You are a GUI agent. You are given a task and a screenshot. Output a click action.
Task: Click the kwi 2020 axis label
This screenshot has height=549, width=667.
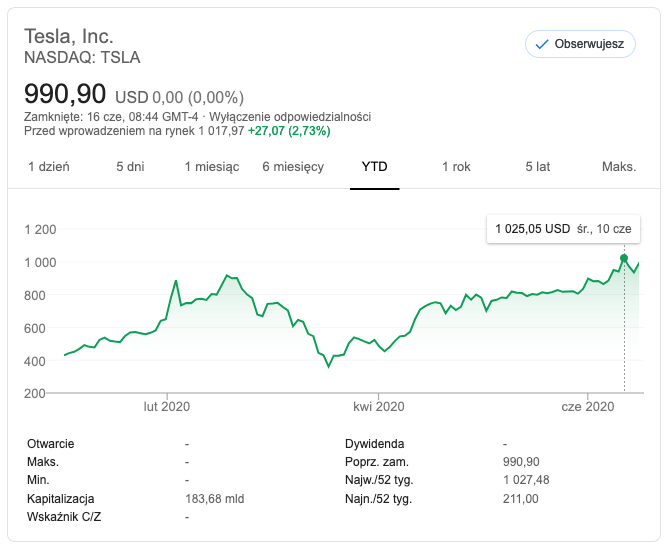pyautogui.click(x=379, y=407)
